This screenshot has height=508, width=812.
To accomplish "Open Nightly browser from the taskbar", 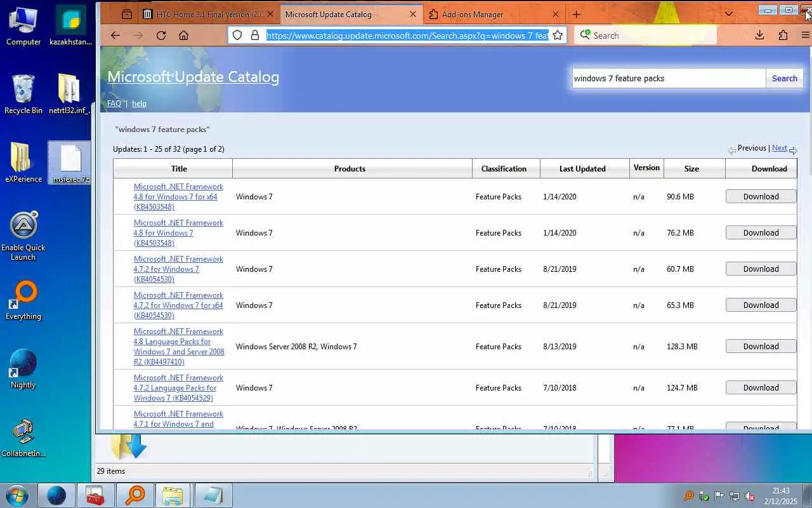I will coord(56,495).
